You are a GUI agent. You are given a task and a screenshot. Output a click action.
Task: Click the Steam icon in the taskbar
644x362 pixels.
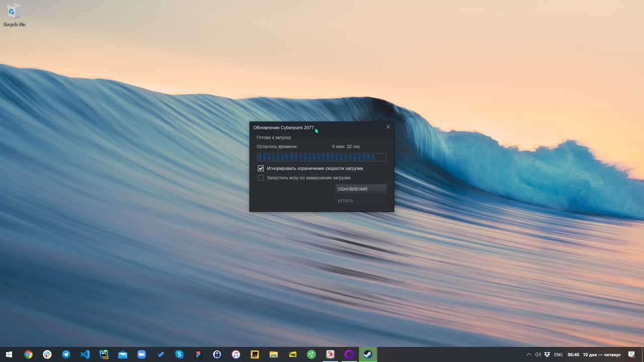click(368, 354)
